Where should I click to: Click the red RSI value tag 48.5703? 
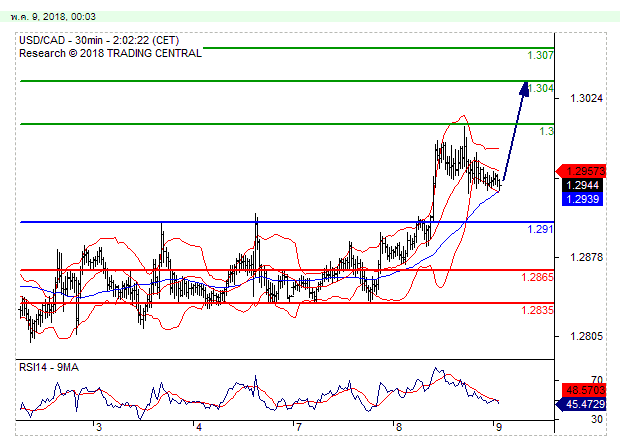click(584, 390)
